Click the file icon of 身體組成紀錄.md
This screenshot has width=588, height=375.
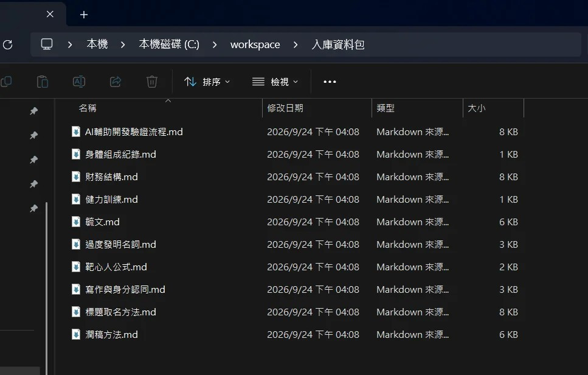click(x=76, y=154)
